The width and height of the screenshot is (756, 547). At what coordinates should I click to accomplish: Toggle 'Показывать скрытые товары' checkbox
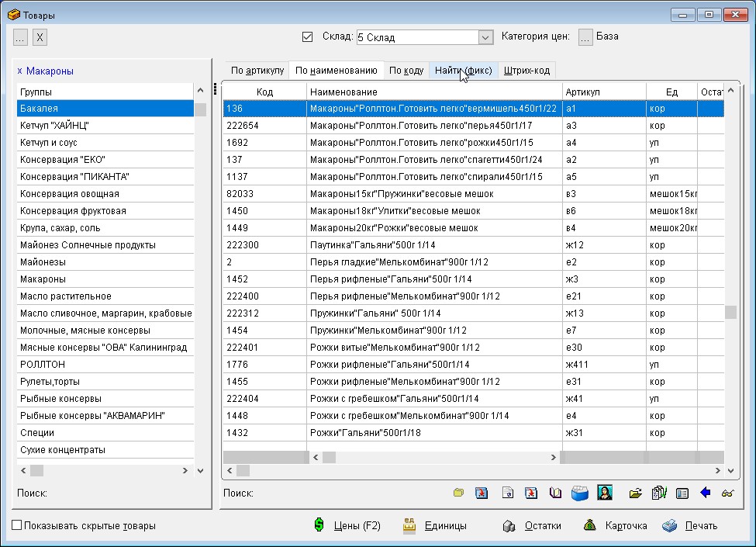(x=17, y=526)
